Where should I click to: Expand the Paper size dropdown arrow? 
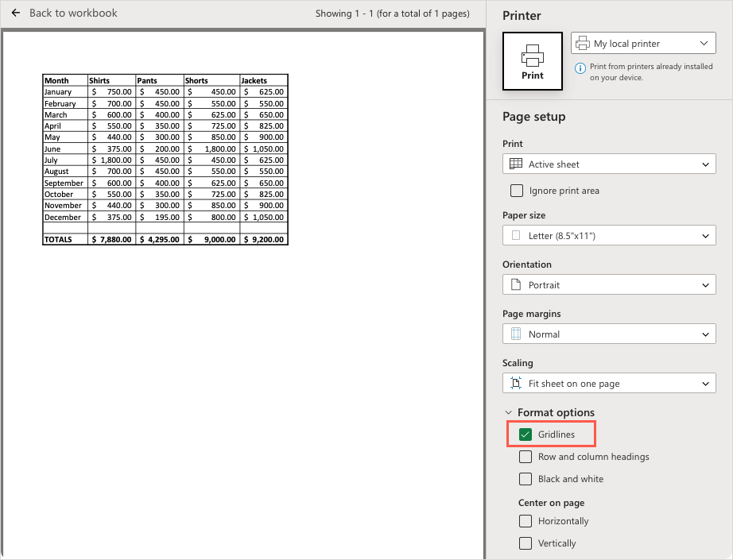[705, 236]
